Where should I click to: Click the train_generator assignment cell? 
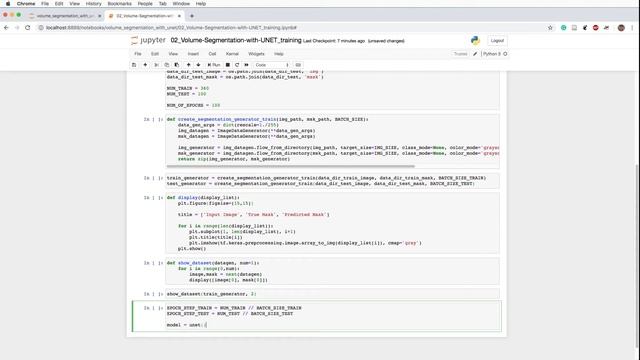pos(332,181)
